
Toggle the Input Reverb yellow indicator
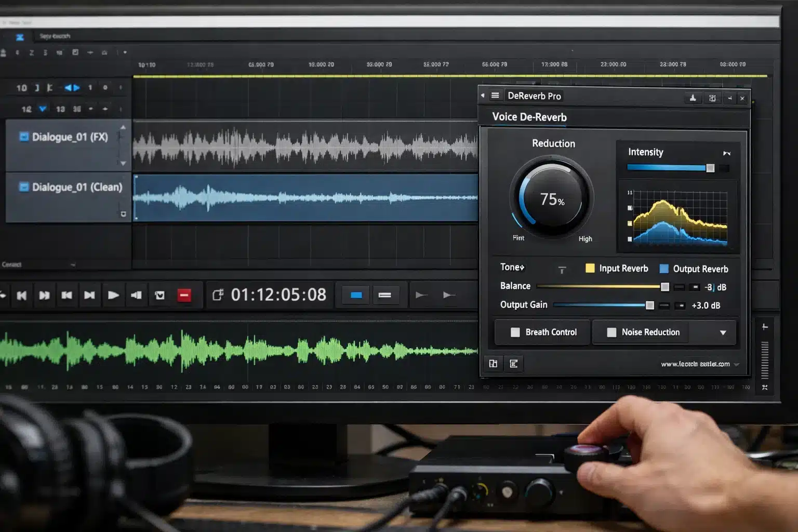click(590, 269)
